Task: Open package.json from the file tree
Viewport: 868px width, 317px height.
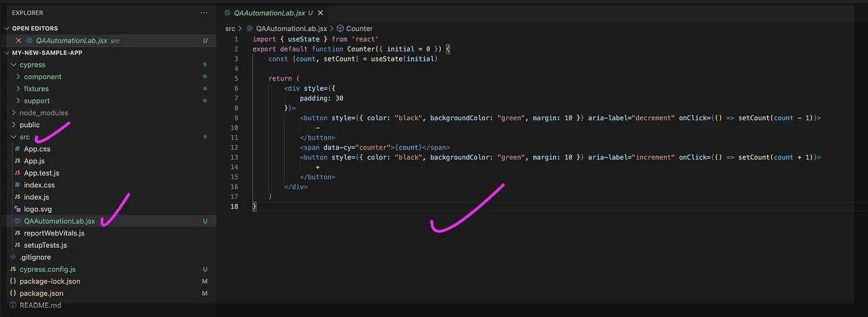Action: click(42, 293)
